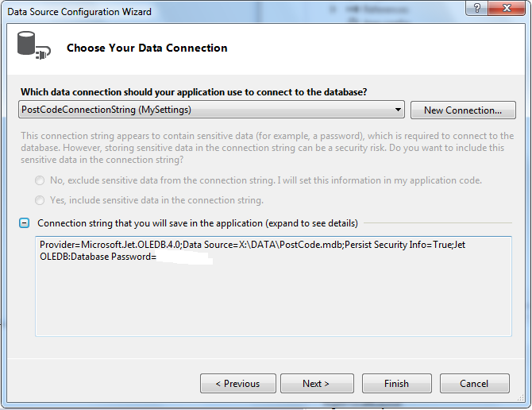Cancel the data source wizard

[x=474, y=384]
